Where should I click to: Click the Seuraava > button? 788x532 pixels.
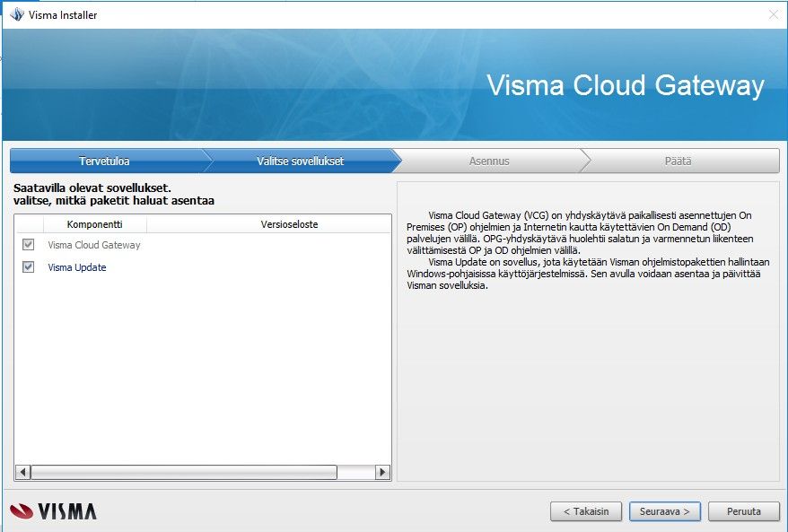point(664,511)
